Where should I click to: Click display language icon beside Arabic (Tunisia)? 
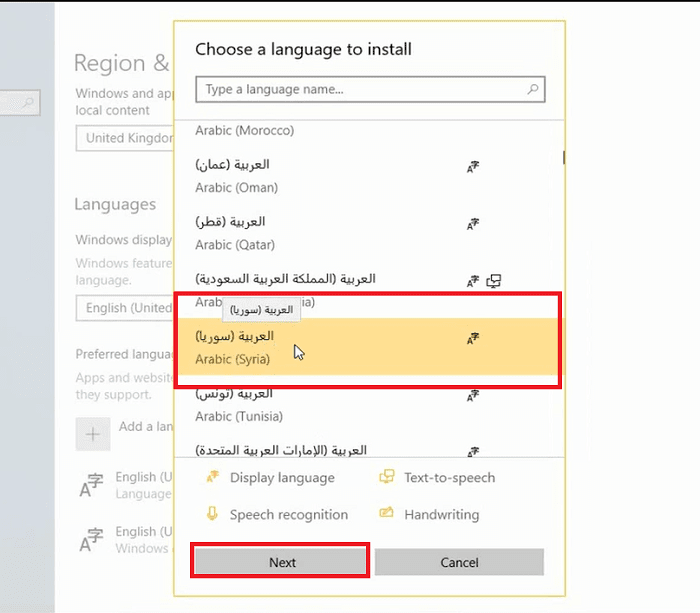coord(473,396)
